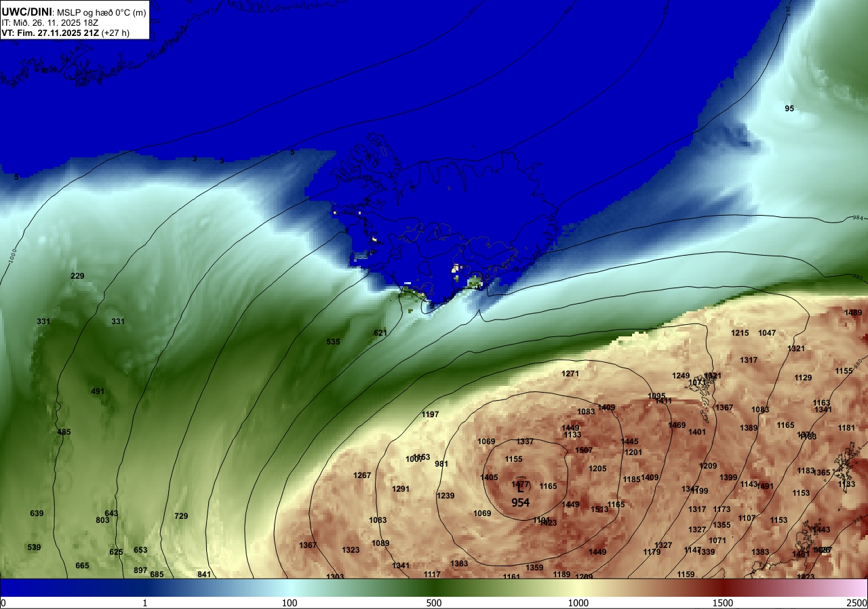Click the value 1445 on the map
Screen dimensions: 868x609
[629, 441]
